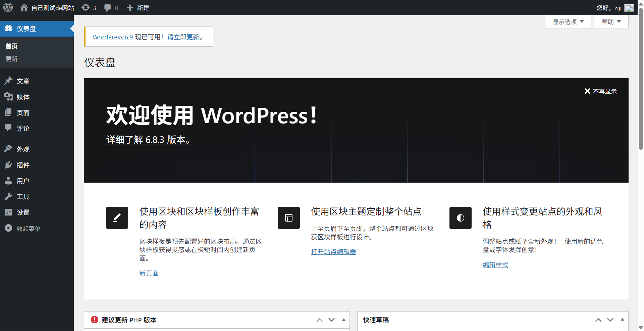Open the updates icon showing 3
The width and height of the screenshot is (644, 331).
pos(86,7)
